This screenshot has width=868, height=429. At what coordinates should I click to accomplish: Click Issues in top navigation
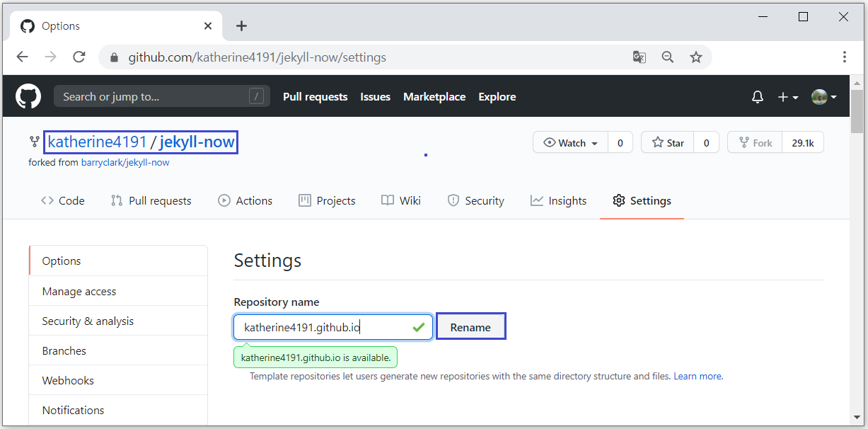coord(375,97)
